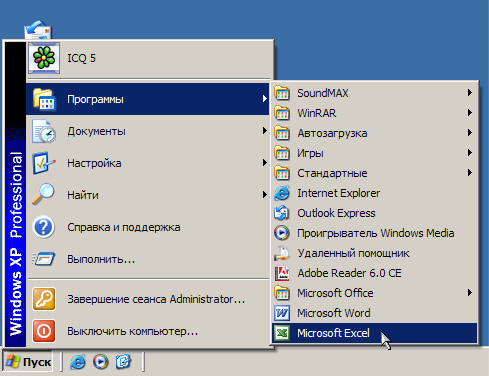489x376 pixels.
Task: Expand the Настройка submenu arrow
Action: click(264, 163)
